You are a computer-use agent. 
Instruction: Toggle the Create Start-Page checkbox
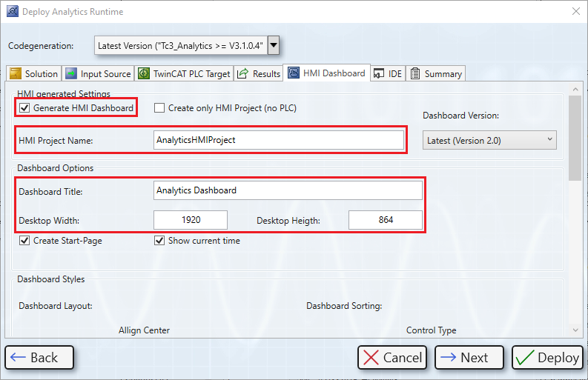(x=25, y=241)
